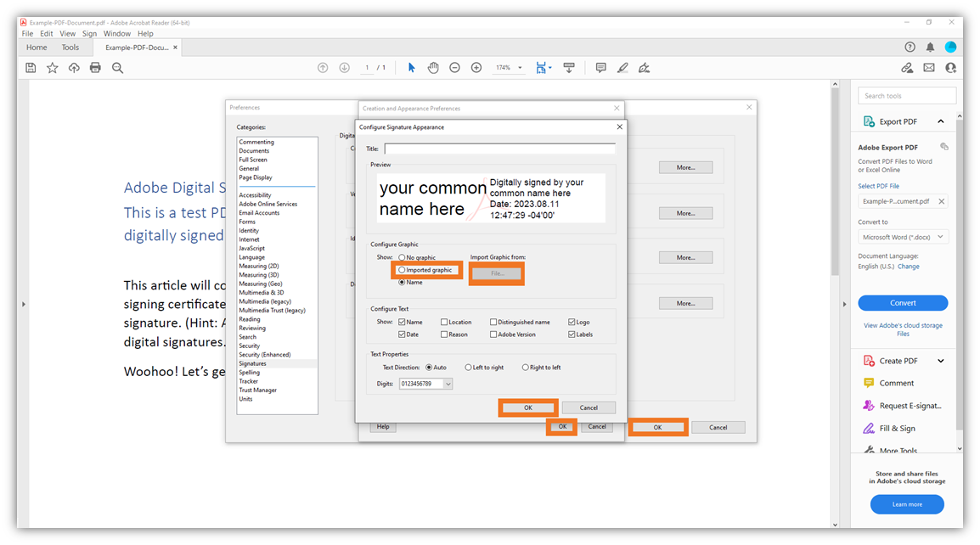Open Comment tool in right panel

(x=896, y=383)
